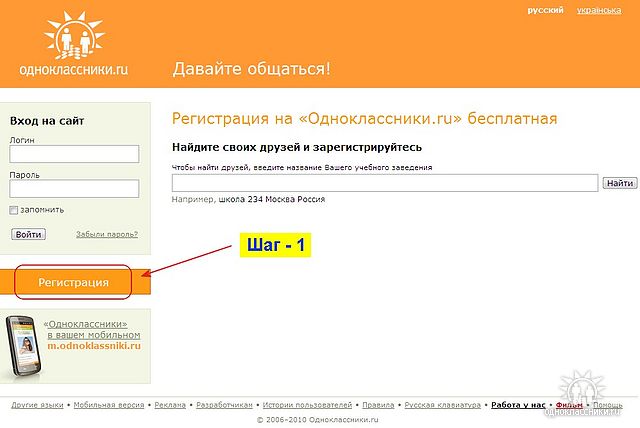Image resolution: width=640 pixels, height=428 pixels.
Task: Open Фильм footer link
Action: coord(569,405)
